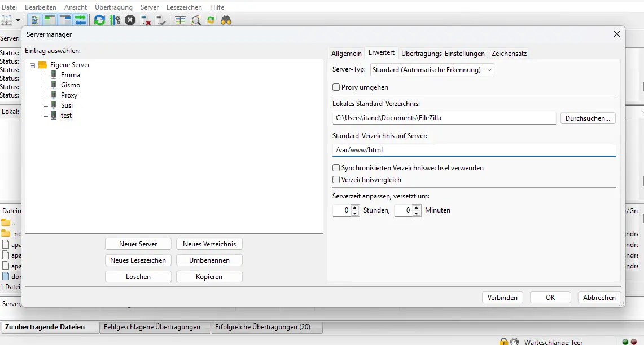This screenshot has width=644, height=345.
Task: Click the yellow lock encryption status icon
Action: [503, 341]
